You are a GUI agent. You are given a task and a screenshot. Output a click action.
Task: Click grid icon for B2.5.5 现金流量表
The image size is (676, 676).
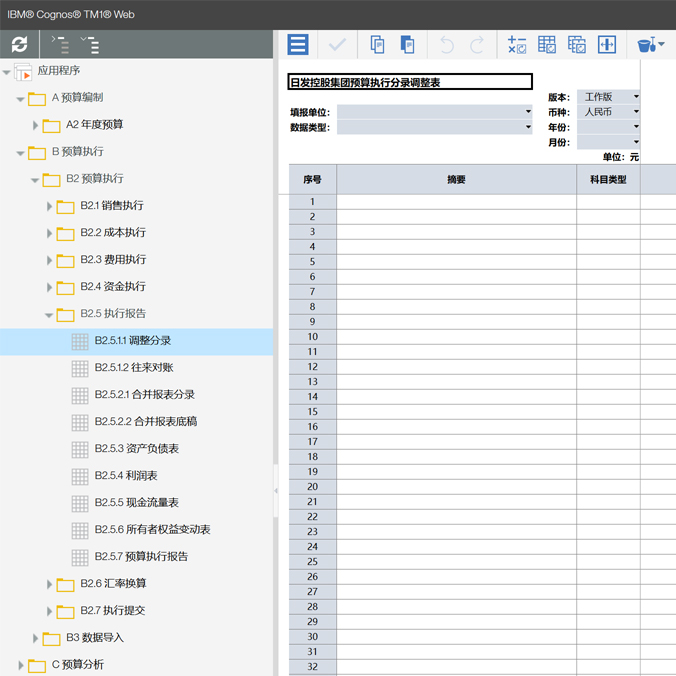[80, 504]
